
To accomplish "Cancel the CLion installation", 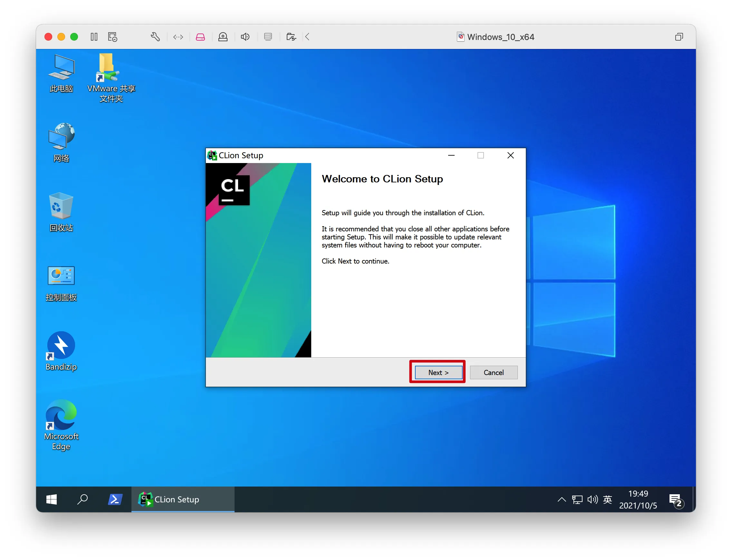I will coord(493,372).
